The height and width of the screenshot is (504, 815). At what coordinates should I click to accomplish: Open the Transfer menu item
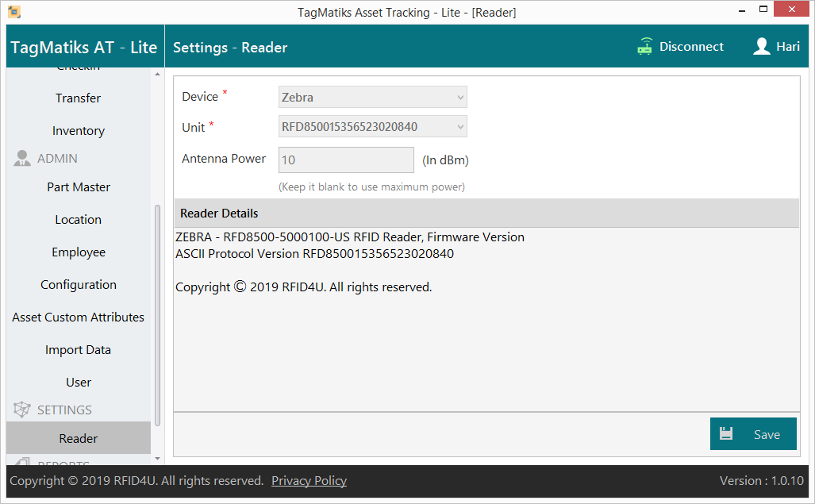point(78,98)
